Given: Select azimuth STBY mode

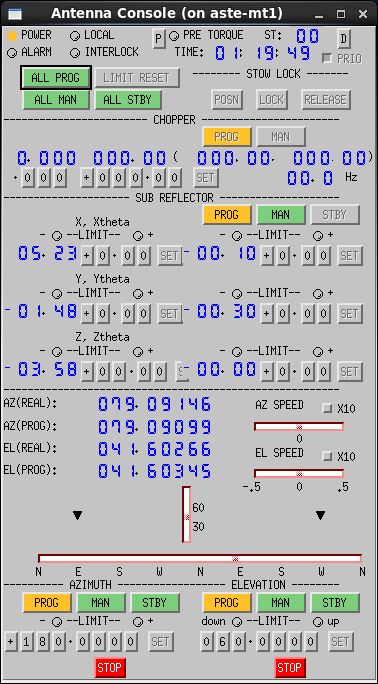Looking at the screenshot, I should tap(155, 602).
